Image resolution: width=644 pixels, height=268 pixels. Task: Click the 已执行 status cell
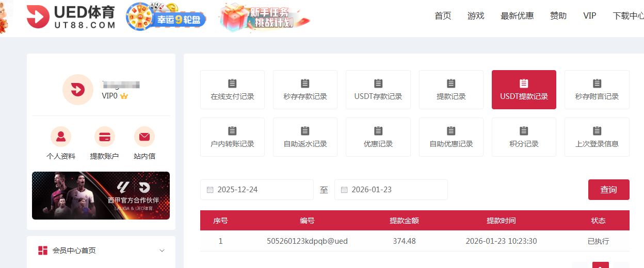pos(598,241)
